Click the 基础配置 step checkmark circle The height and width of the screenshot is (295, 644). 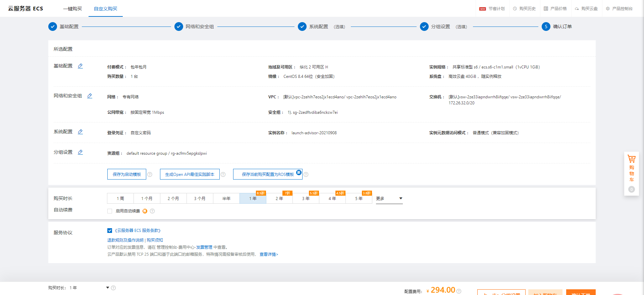click(53, 27)
